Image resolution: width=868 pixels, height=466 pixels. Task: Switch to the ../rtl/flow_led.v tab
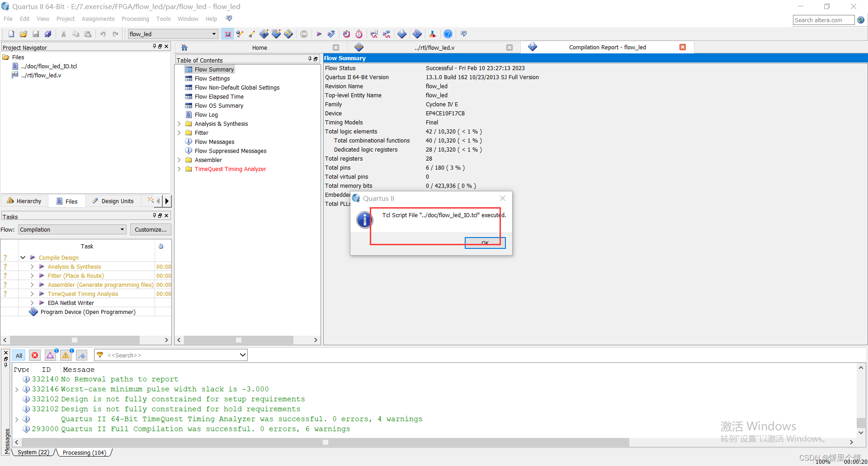434,48
